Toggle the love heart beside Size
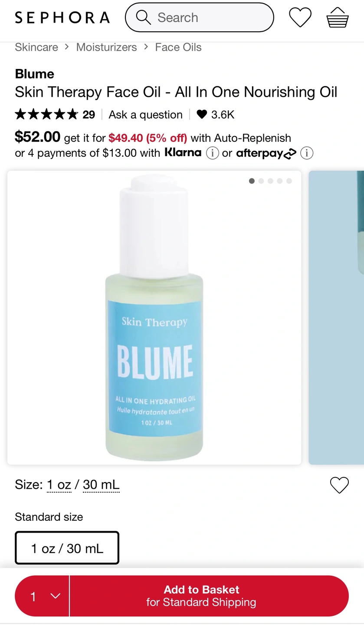 [339, 485]
